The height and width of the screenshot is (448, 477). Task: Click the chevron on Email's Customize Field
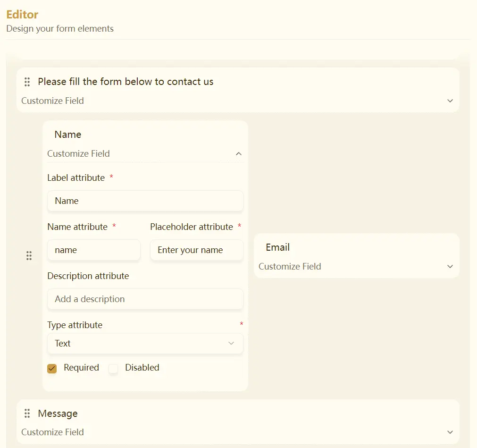tap(450, 266)
